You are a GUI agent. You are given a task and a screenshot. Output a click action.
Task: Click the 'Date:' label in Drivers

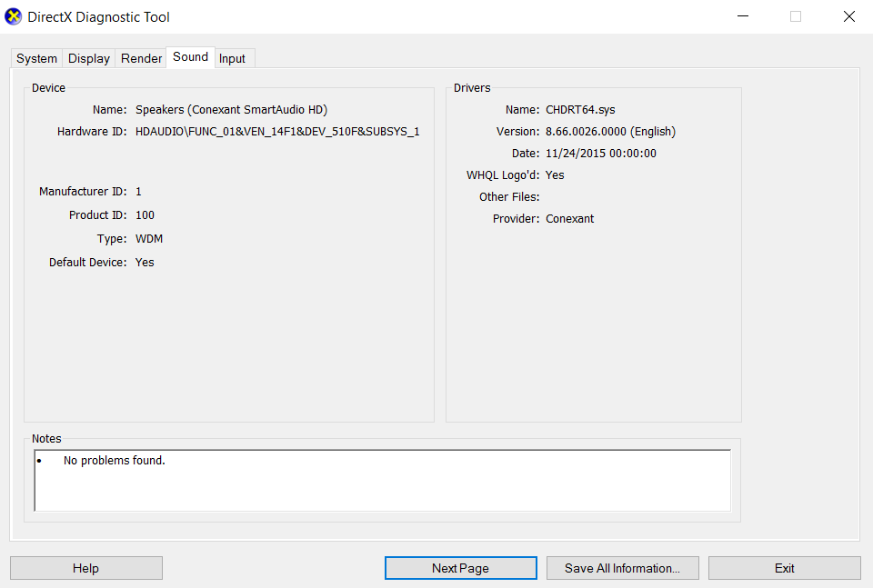pyautogui.click(x=526, y=154)
